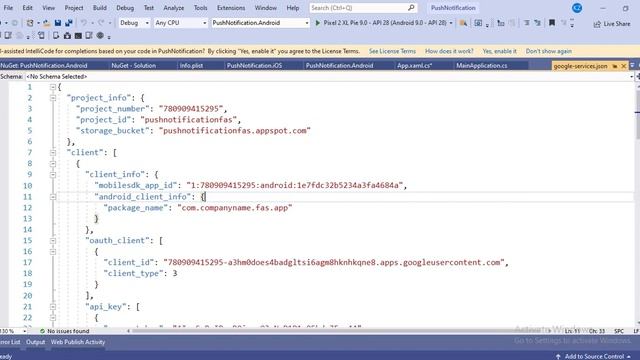Screen dimensions: 640x360
Task: Open the Build menu
Action: (100, 8)
